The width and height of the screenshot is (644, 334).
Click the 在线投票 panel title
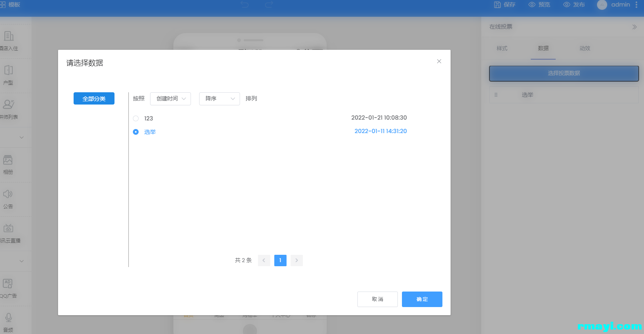(x=501, y=27)
